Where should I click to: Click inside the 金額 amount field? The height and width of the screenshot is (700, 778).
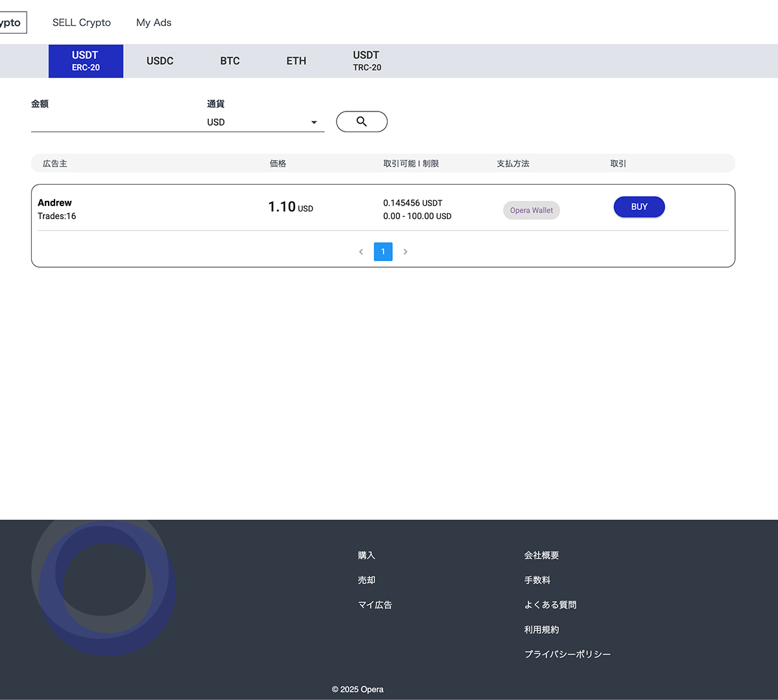tap(110, 122)
